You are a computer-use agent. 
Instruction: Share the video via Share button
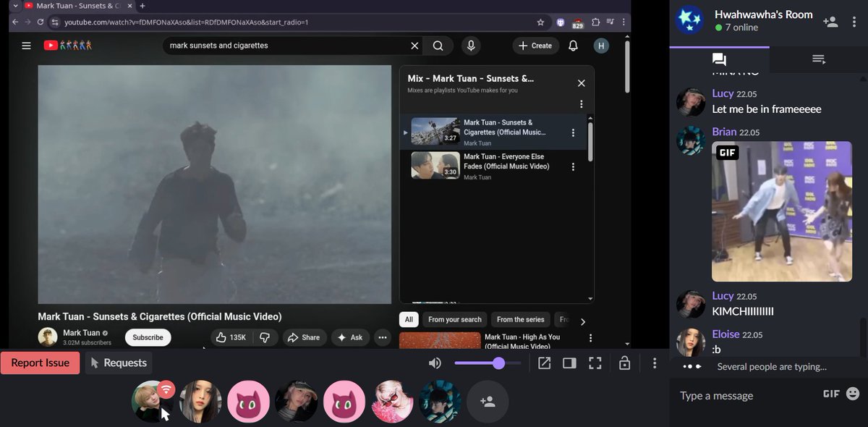point(303,337)
